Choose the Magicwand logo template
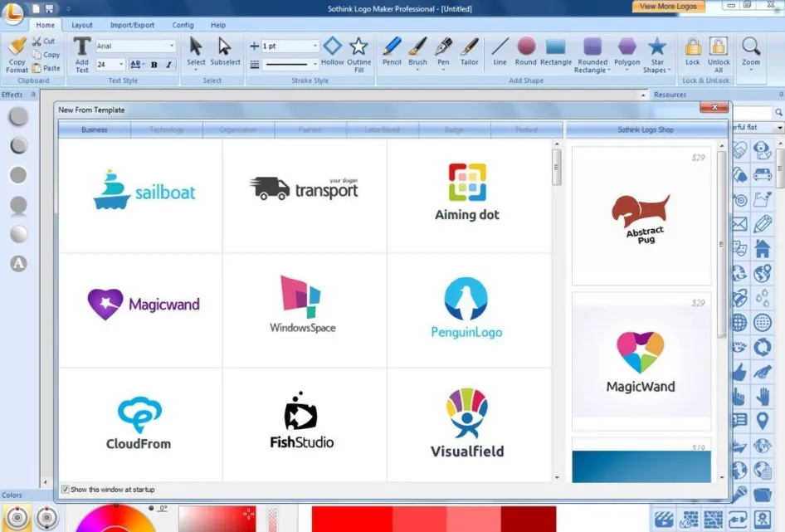 point(141,310)
